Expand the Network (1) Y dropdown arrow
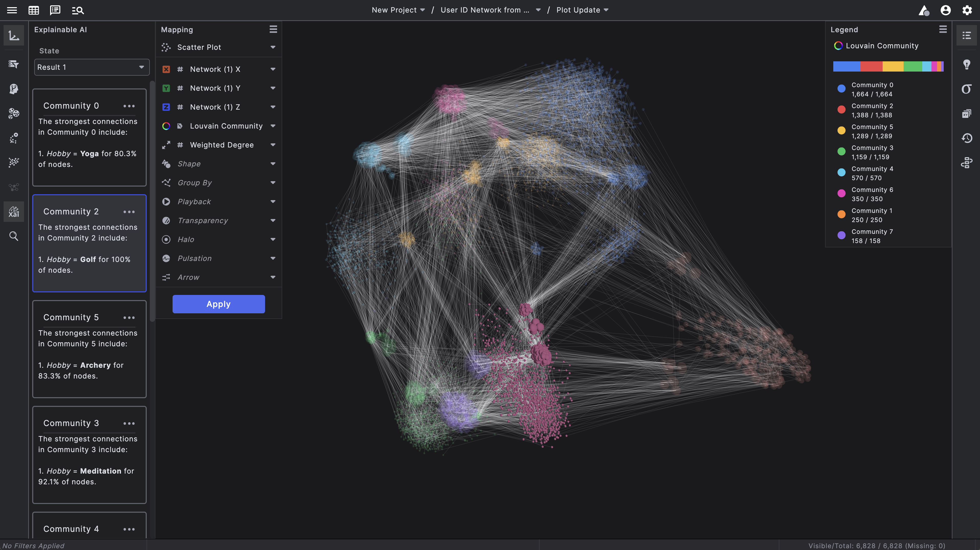 pos(273,88)
